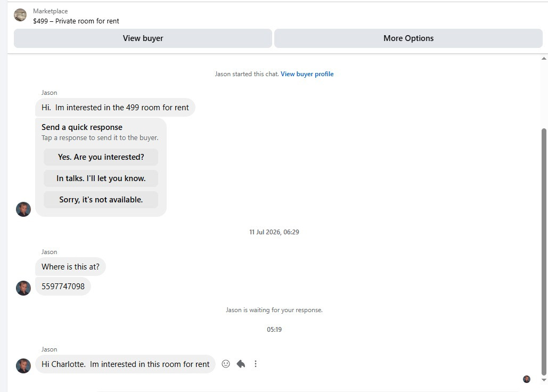Click the reply arrow icon beside last message
Screen dimensions: 548x392
coord(241,364)
